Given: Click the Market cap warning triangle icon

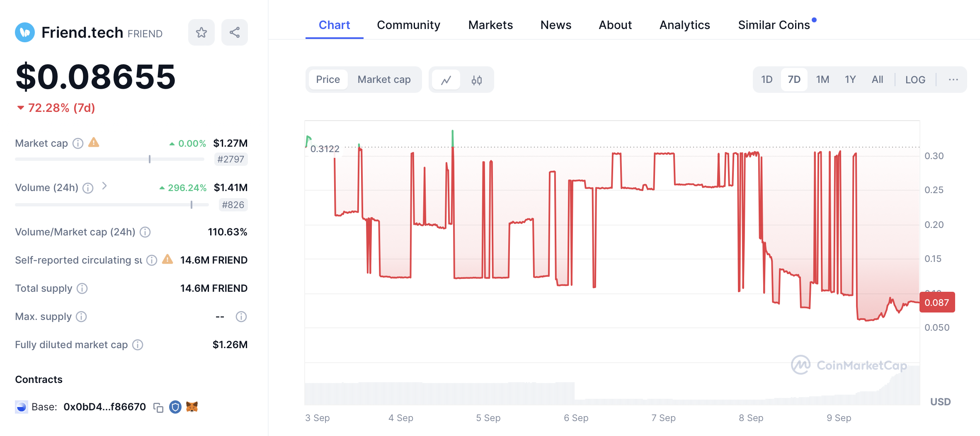Looking at the screenshot, I should [x=94, y=143].
